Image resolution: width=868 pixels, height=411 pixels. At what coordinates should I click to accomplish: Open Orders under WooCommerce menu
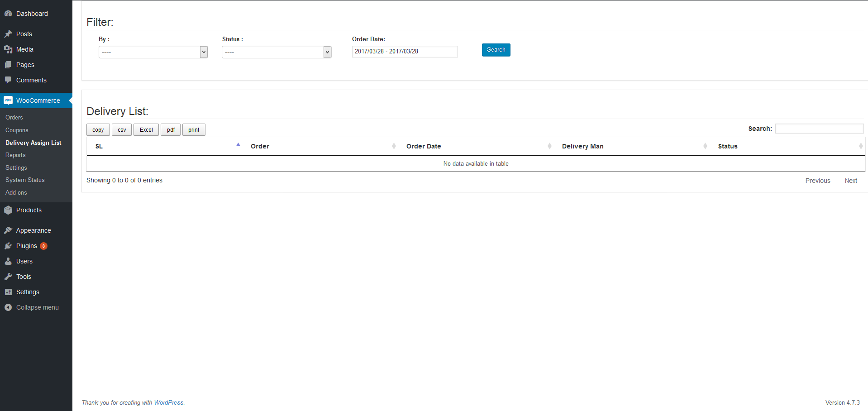tap(14, 117)
